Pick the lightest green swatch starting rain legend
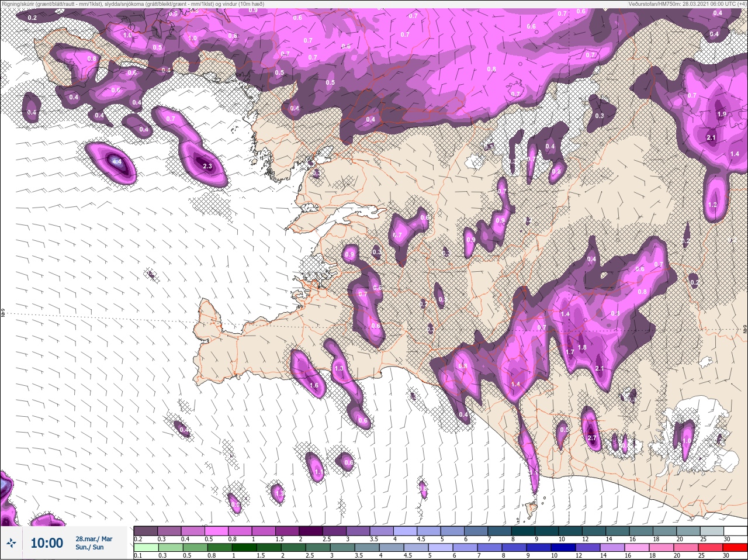The image size is (748, 560). (x=146, y=547)
